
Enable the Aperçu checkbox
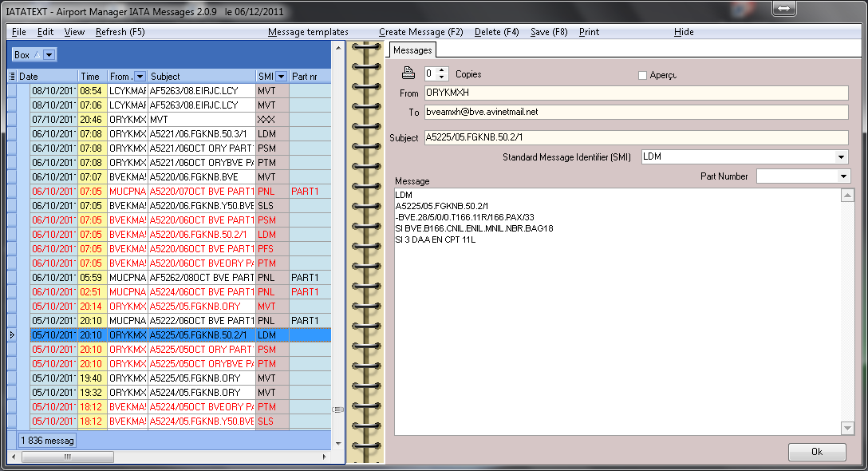pos(643,75)
